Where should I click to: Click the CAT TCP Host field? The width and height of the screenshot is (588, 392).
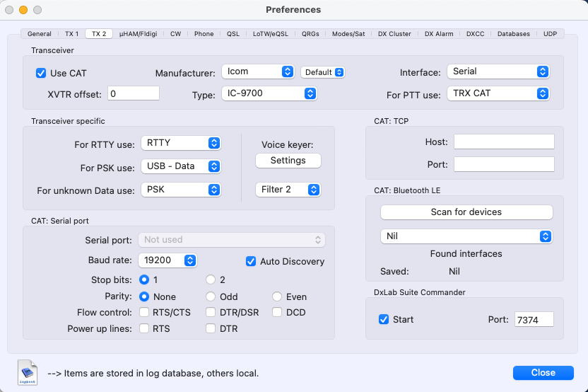tap(504, 142)
